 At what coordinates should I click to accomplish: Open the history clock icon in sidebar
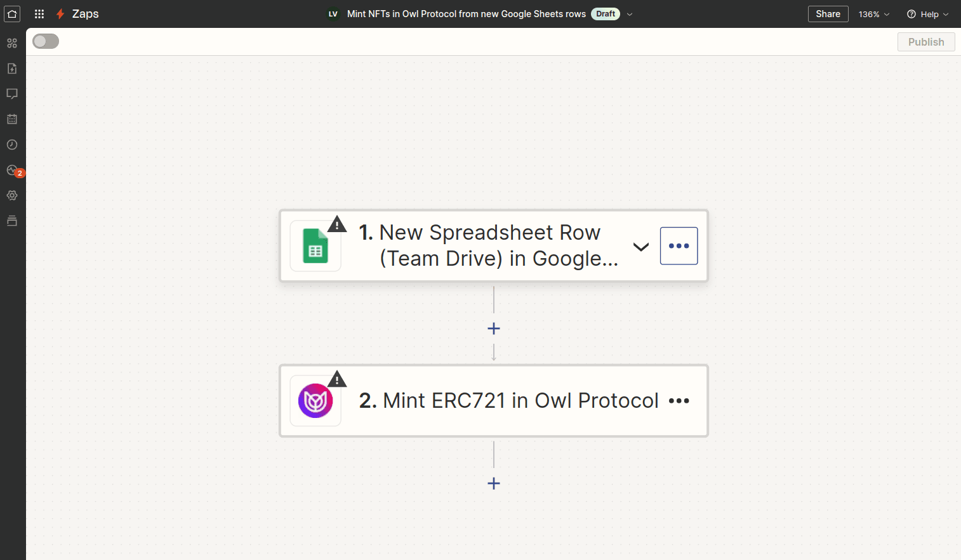[x=12, y=145]
